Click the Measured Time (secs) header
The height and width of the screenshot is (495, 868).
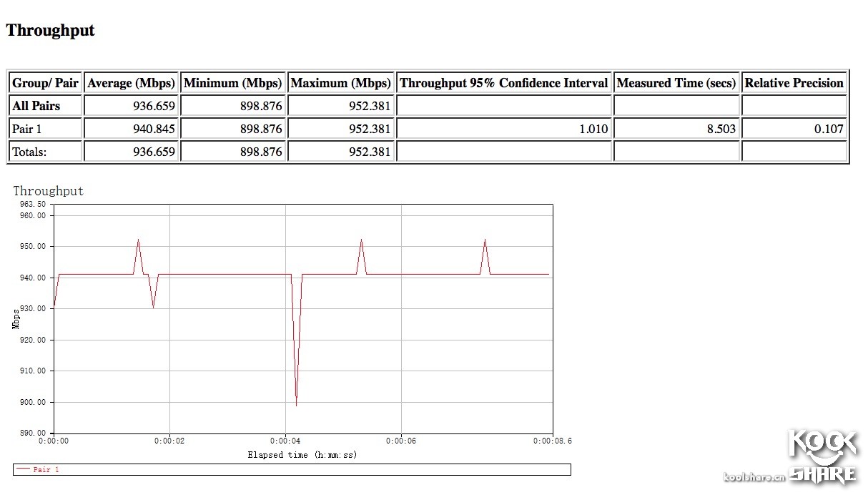tap(676, 83)
